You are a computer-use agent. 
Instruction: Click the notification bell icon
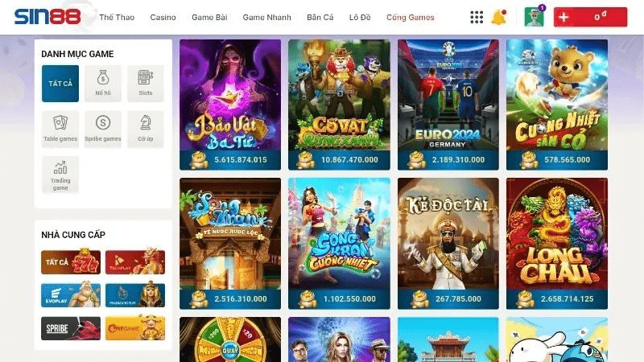tap(499, 17)
